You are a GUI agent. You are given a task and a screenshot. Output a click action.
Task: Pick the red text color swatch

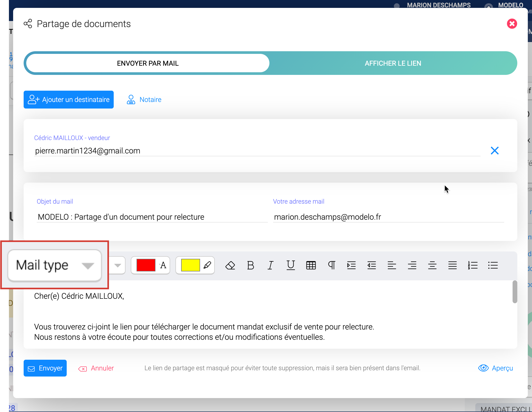point(146,265)
